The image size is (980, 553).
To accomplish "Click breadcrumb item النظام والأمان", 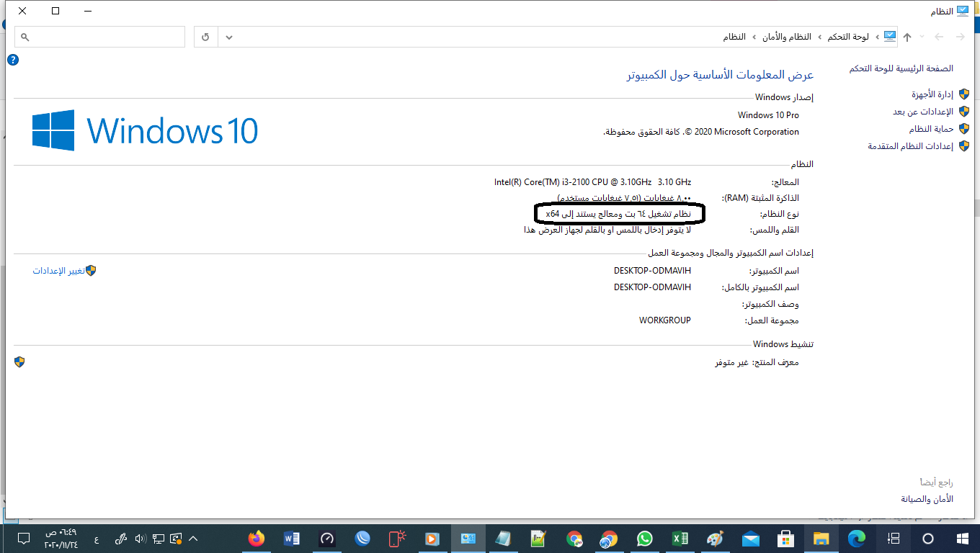I will [x=785, y=37].
